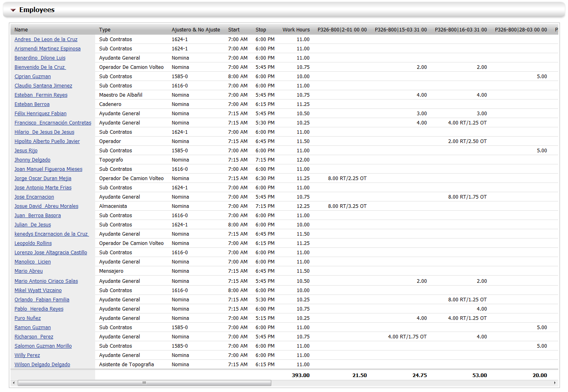Open Francisco Encarnación Contretas link
Screen dimensions: 568x392
pyautogui.click(x=53, y=123)
